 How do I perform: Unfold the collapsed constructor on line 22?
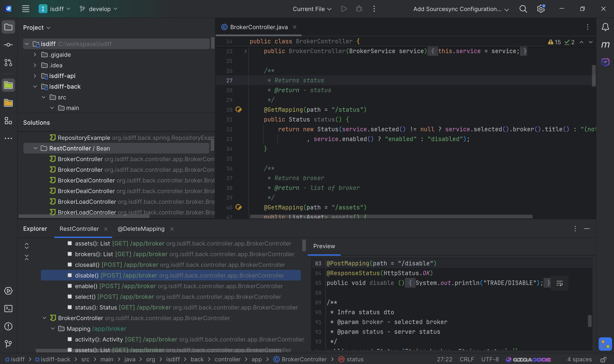(245, 51)
